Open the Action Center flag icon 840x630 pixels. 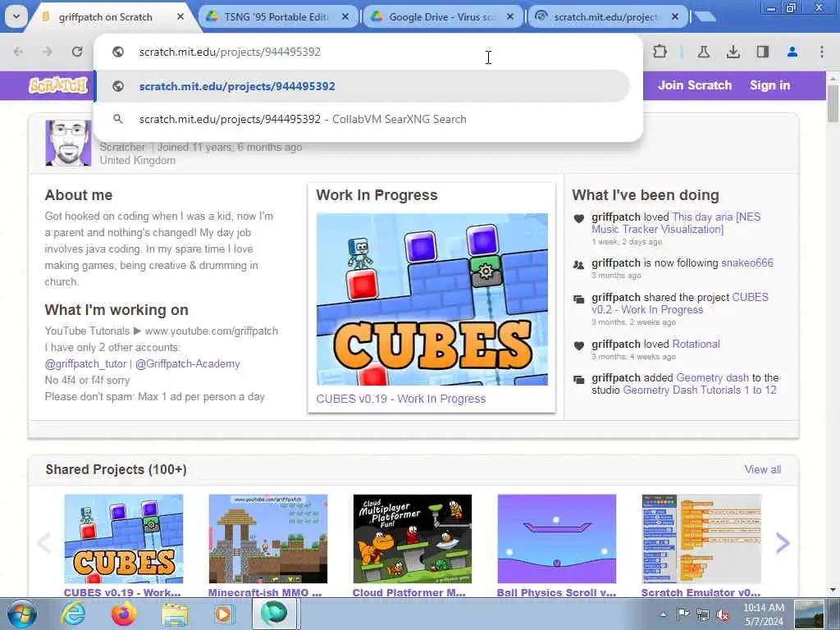[682, 614]
